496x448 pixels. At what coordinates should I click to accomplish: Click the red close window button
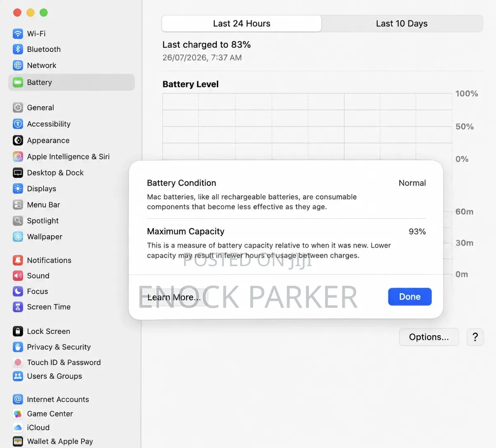point(17,12)
